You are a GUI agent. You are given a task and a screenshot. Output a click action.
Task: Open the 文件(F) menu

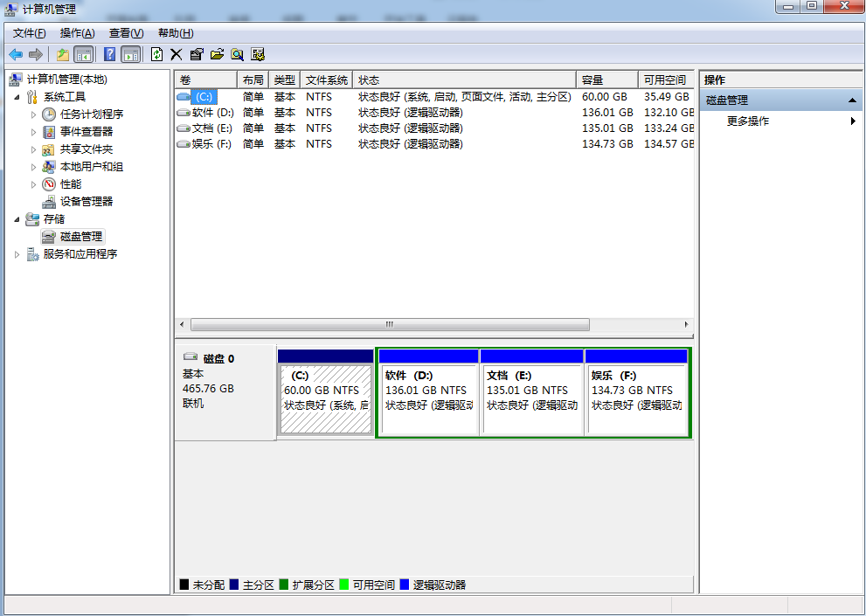[29, 33]
